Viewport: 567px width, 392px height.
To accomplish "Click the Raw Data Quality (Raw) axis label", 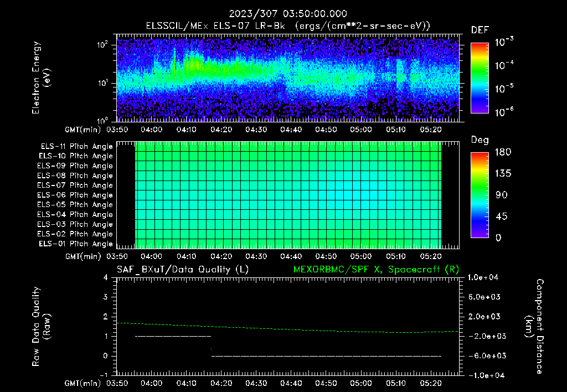I will coord(41,327).
